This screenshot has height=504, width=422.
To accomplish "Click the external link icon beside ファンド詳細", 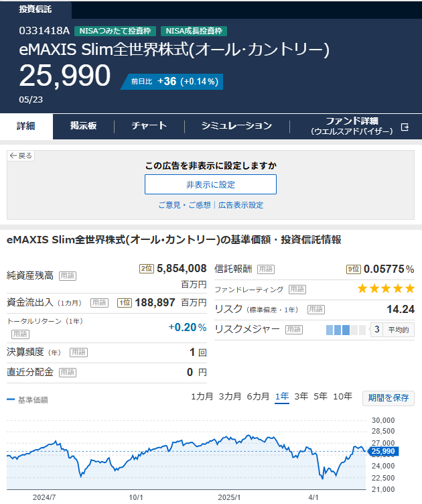I will (405, 127).
